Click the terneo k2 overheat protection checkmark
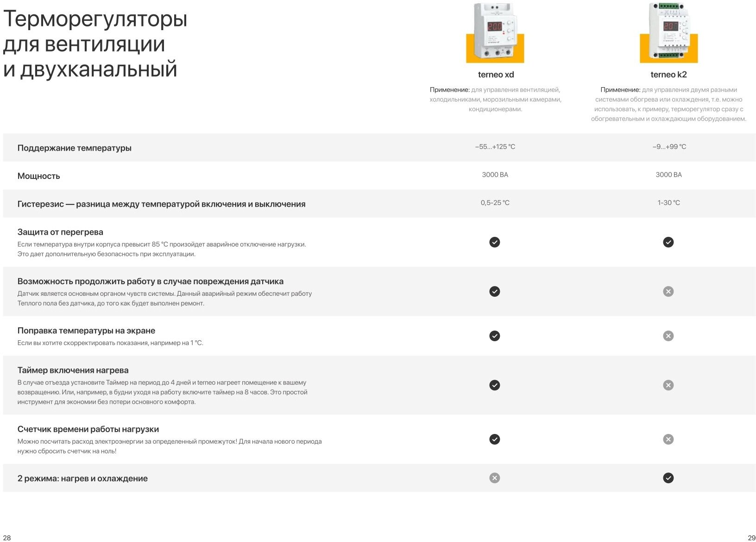 click(x=668, y=242)
